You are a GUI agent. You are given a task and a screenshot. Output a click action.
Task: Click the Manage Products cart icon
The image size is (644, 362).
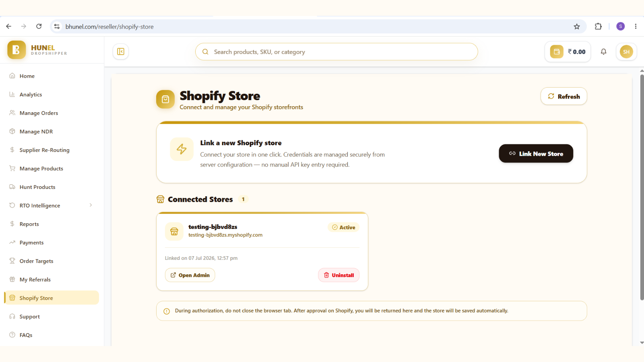pos(12,168)
